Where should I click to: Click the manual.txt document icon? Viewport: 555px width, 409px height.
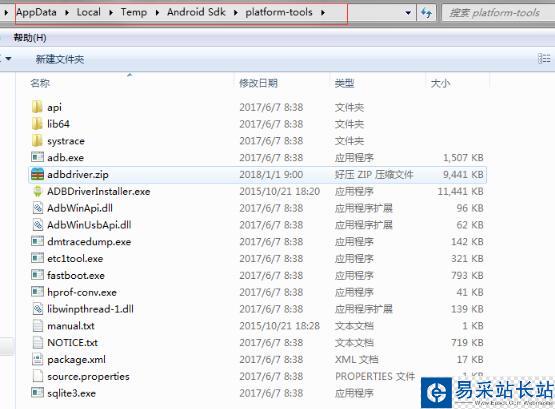(38, 326)
